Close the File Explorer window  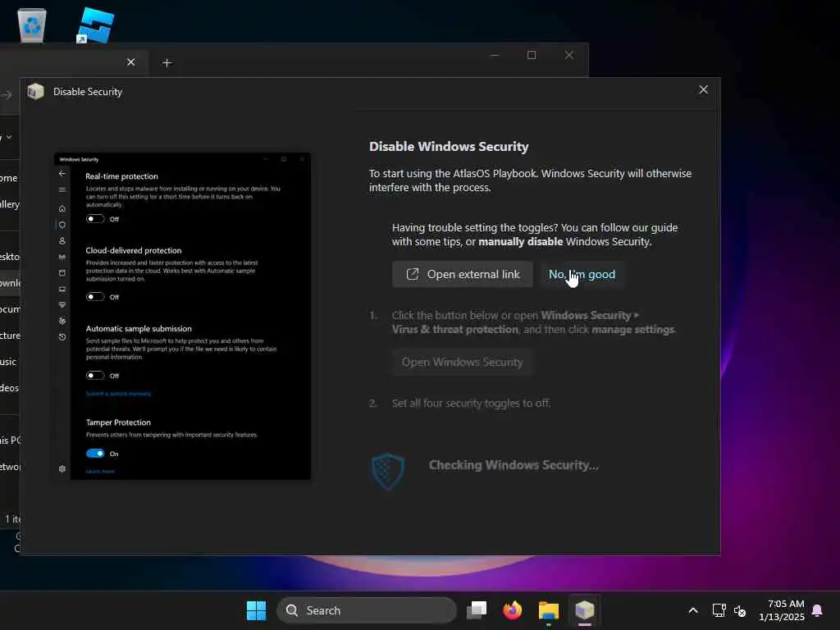click(569, 55)
